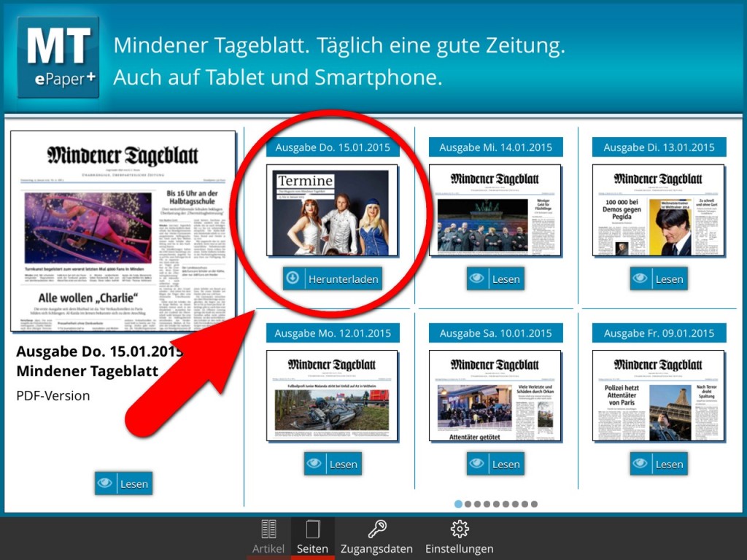Click the Ausgabe Fr. 09.01.2015 header label

659,332
